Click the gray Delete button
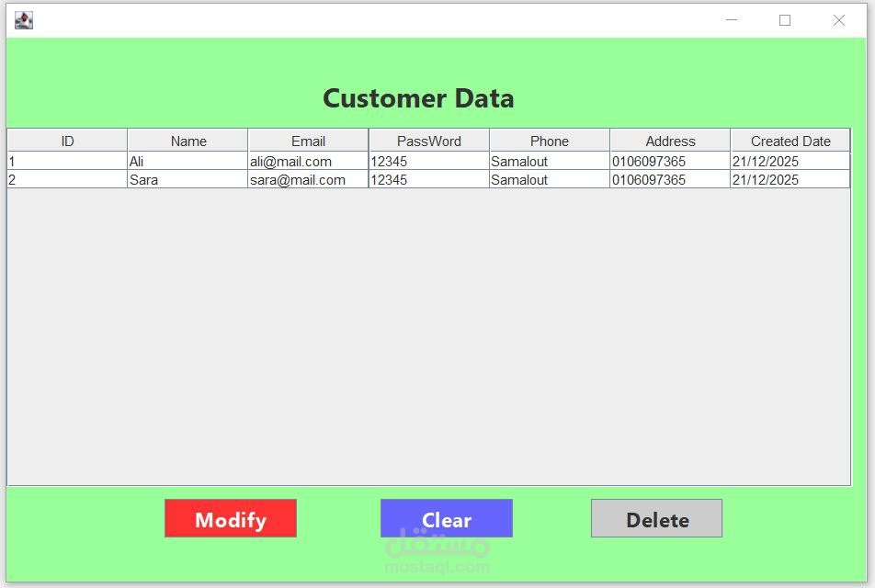 [x=657, y=518]
